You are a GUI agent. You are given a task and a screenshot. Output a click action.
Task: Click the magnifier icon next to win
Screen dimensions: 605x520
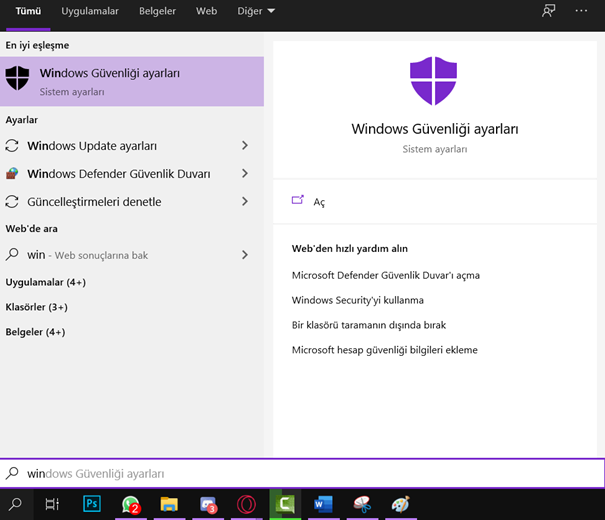[12, 255]
